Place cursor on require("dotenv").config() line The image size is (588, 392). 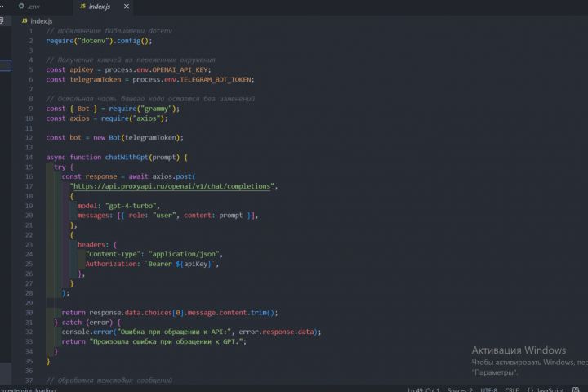[99, 41]
